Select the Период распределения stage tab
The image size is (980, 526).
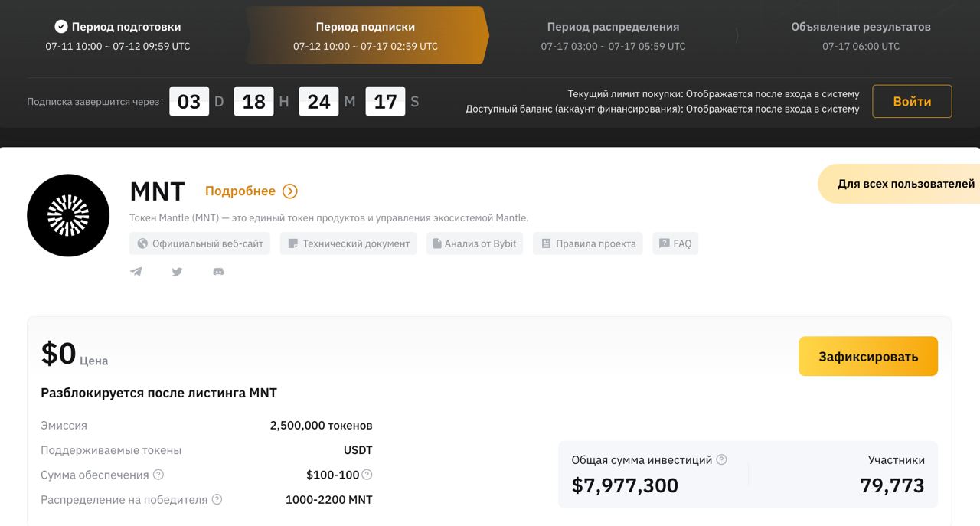pyautogui.click(x=613, y=36)
